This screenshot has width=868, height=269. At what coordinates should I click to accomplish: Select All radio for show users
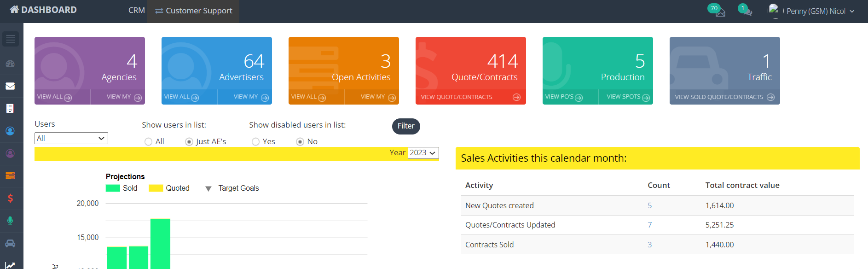148,142
